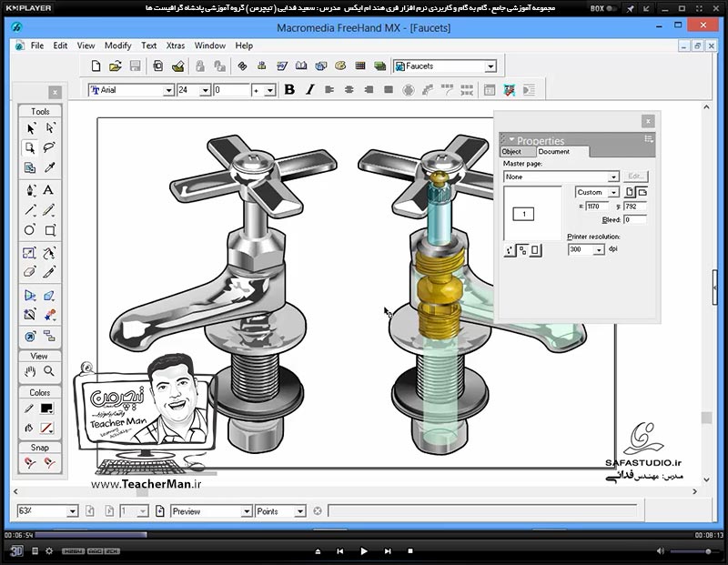Select the Pencil tool
This screenshot has height=565, width=728.
pos(50,210)
